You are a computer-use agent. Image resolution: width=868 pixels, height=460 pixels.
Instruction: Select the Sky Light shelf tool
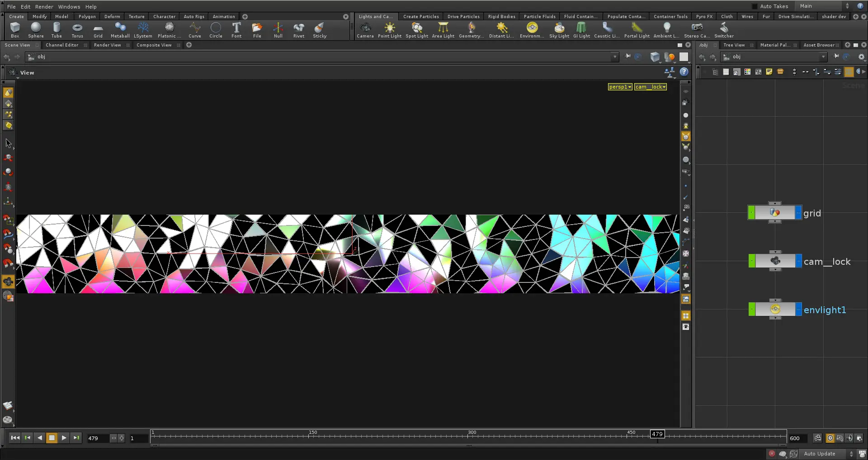[x=559, y=30]
